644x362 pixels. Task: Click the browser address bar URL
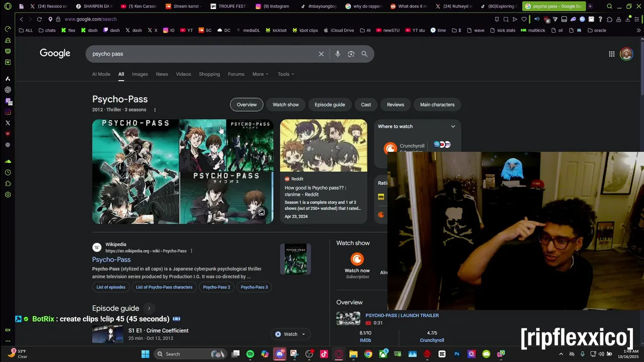click(91, 19)
